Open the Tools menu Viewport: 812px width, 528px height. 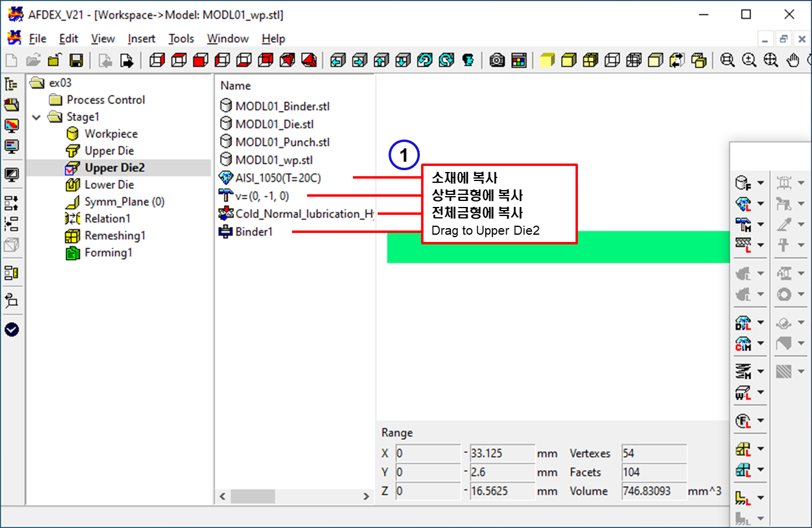click(x=181, y=39)
